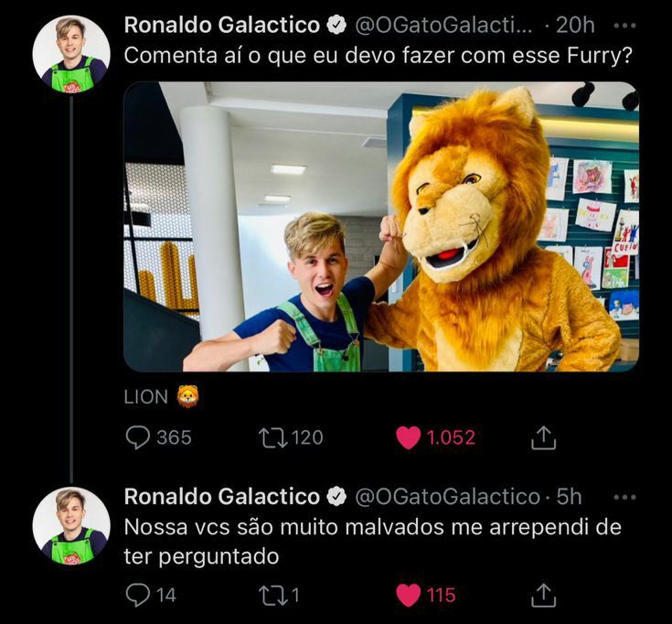The width and height of the screenshot is (672, 624).
Task: Unlike the first tweet's red heart
Action: [409, 437]
